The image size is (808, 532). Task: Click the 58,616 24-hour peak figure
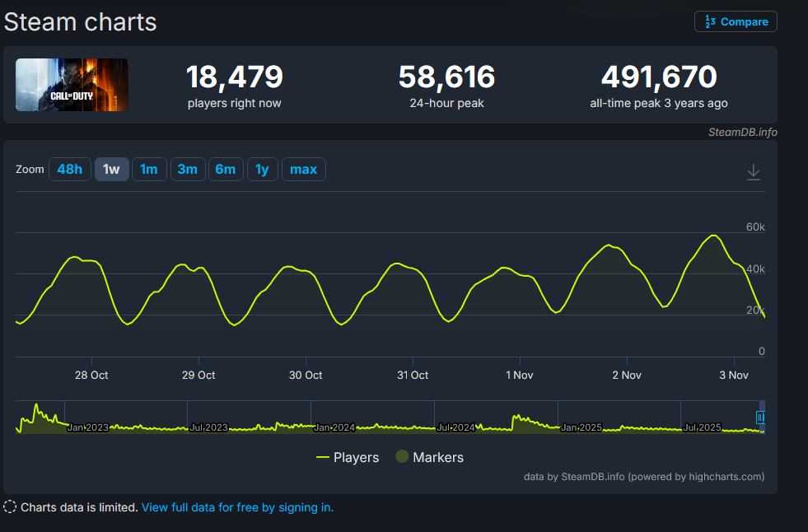click(x=446, y=77)
